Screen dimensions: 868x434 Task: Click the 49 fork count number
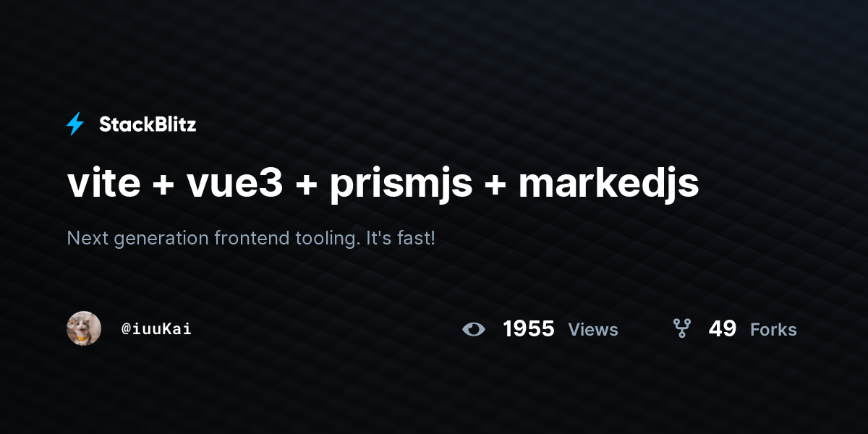723,329
